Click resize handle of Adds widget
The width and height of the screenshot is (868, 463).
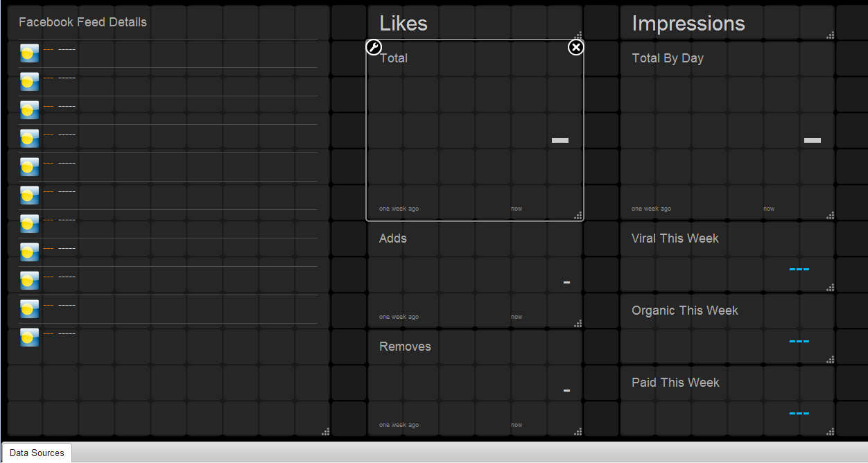point(578,323)
